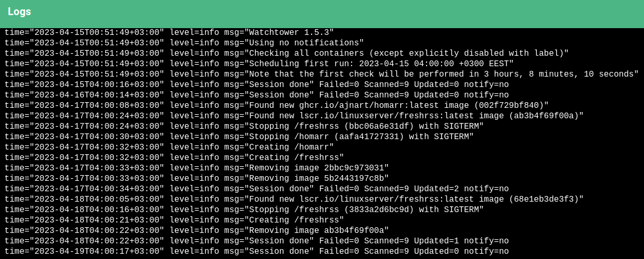Click the "Using no notifications" log entry

[x=184, y=43]
